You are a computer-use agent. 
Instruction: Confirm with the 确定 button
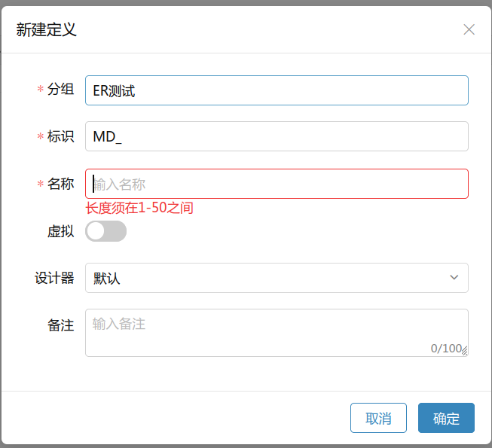coord(446,419)
